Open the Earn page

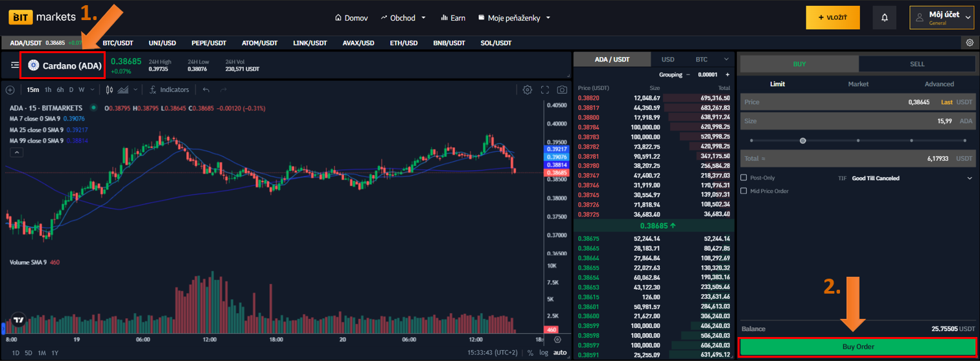[x=452, y=17]
